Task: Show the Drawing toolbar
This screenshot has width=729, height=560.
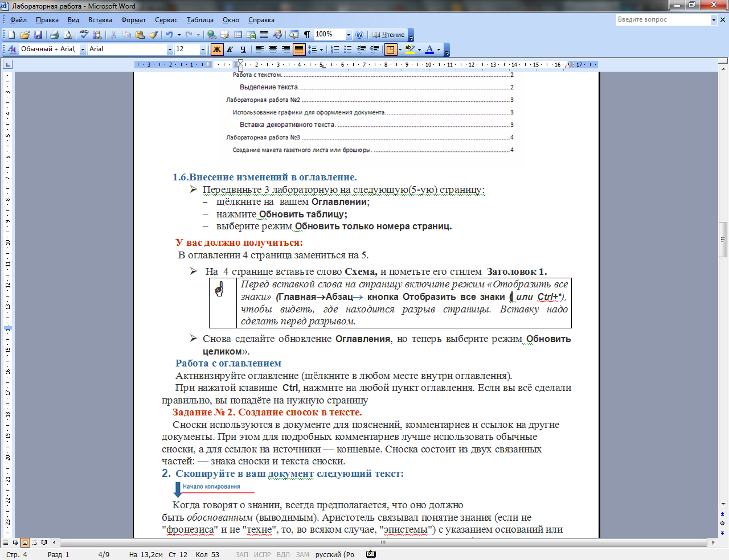Action: [x=277, y=35]
